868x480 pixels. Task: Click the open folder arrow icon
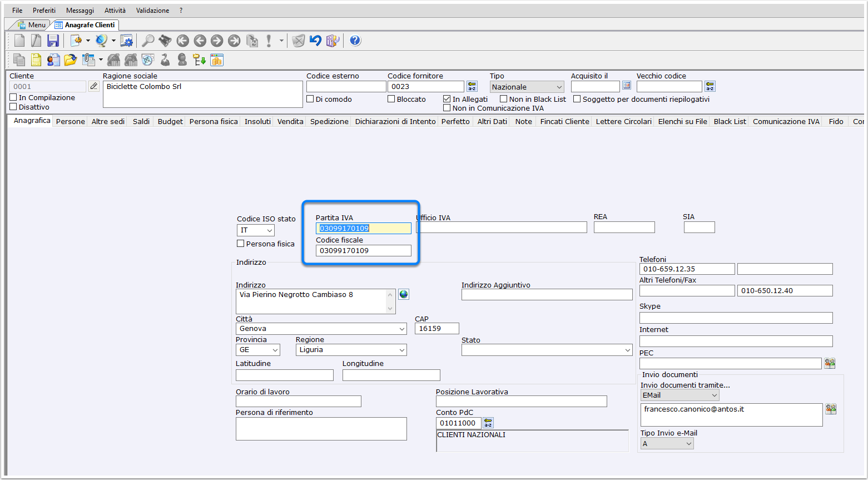click(x=70, y=60)
